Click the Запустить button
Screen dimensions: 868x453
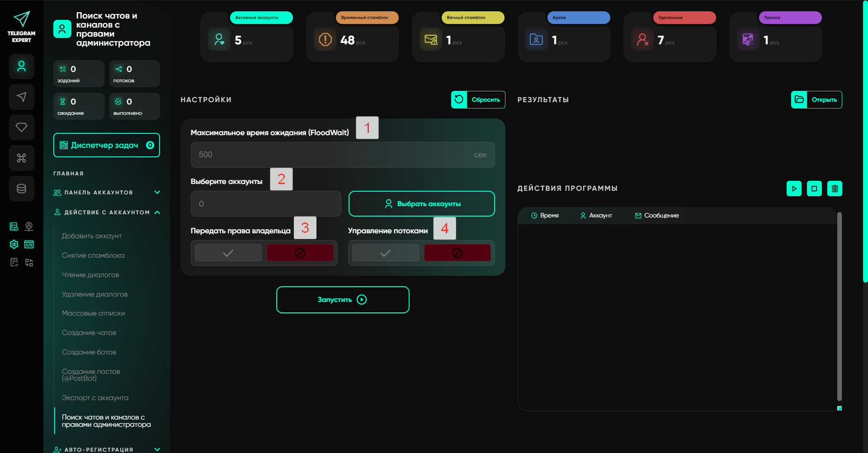(343, 300)
